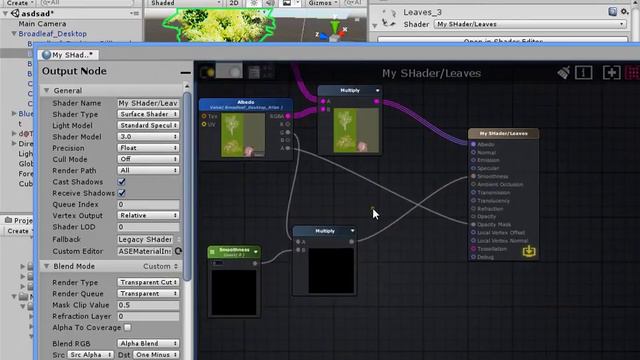Open the Inspector help book icon
The width and height of the screenshot is (640, 360).
[x=612, y=12]
